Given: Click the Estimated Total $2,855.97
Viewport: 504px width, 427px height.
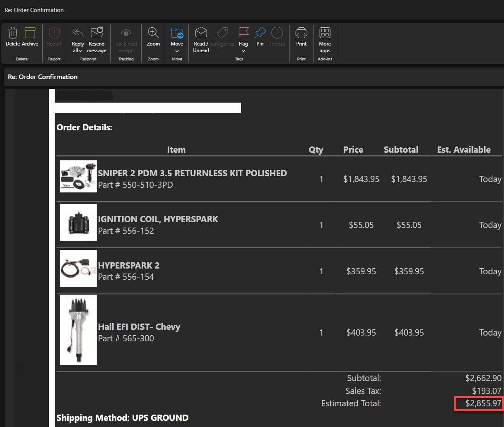Looking at the screenshot, I should click(483, 403).
